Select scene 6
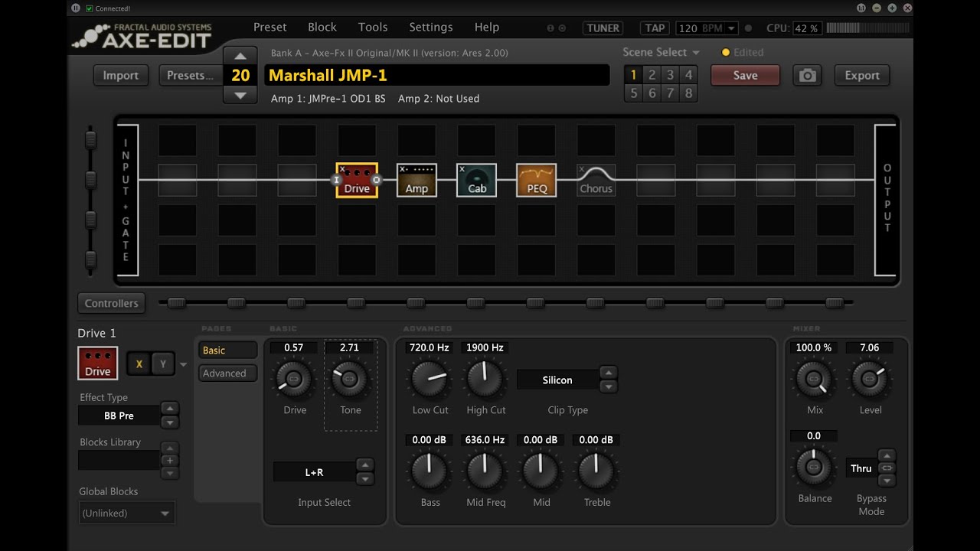 coord(652,93)
